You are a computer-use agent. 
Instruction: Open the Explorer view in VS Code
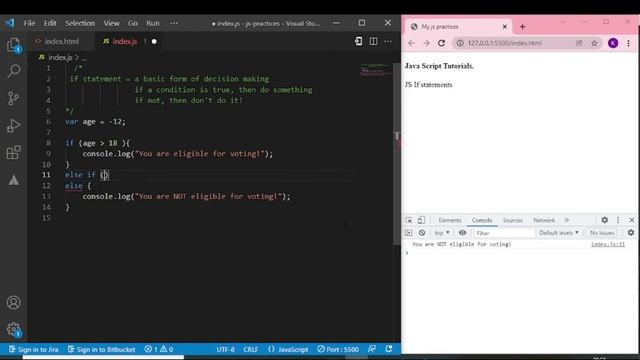click(x=13, y=45)
